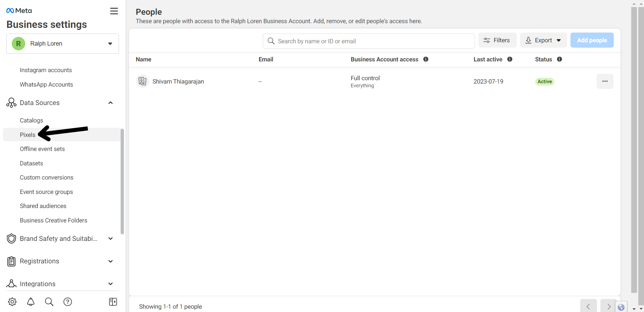This screenshot has height=312, width=644.
Task: Open Custom conversions menu item
Action: 46,177
